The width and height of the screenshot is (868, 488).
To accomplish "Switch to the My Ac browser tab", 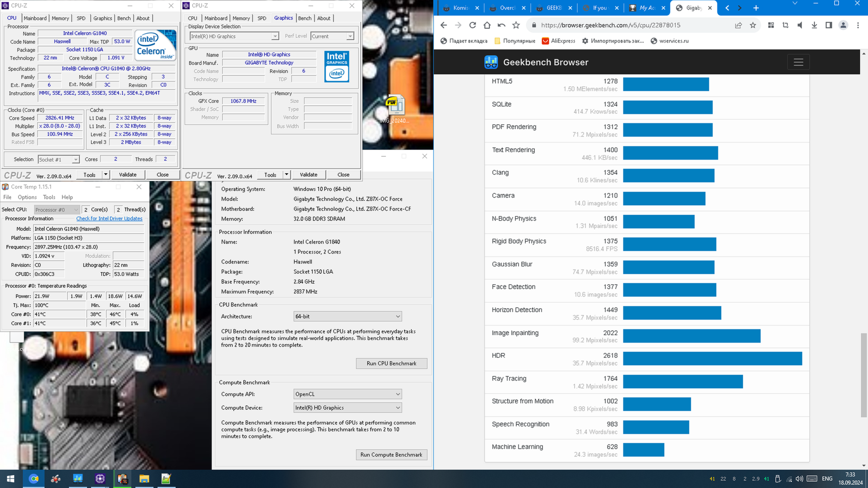I will [x=647, y=8].
